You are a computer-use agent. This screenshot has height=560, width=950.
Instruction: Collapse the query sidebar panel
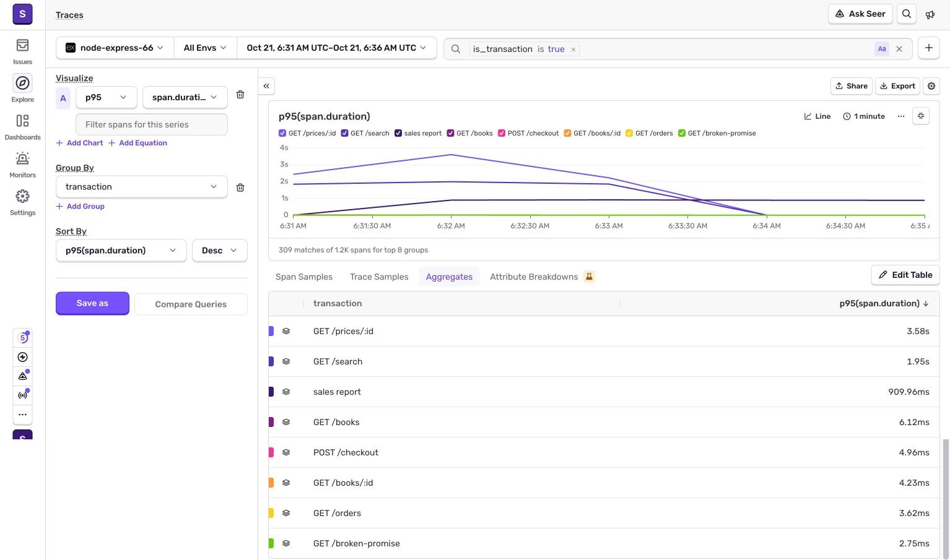coord(266,86)
